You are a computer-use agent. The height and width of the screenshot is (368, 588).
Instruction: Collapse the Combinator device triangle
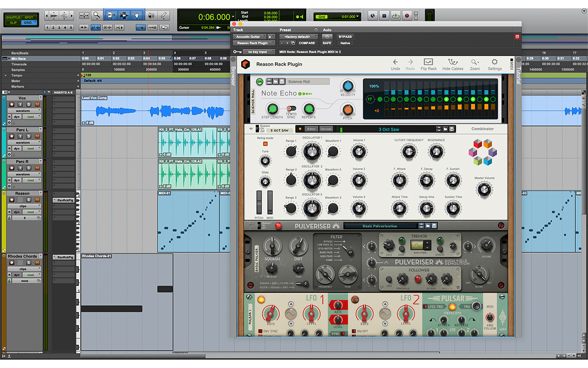click(251, 129)
